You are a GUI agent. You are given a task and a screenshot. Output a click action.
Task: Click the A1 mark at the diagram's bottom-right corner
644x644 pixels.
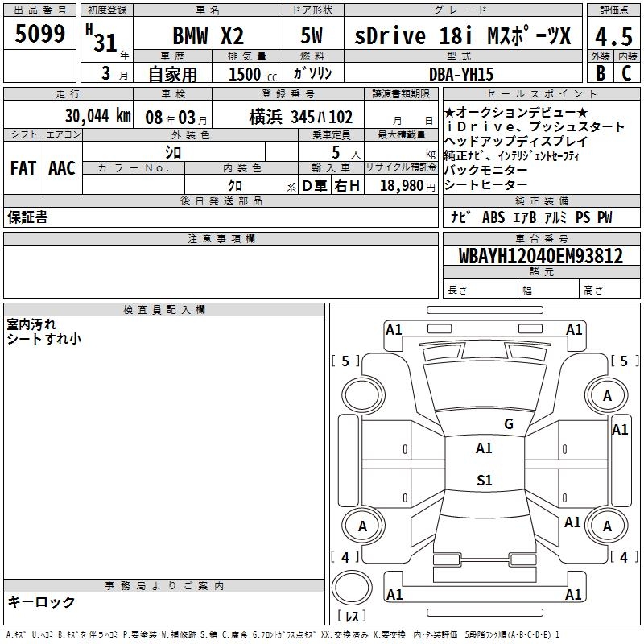pos(574,595)
